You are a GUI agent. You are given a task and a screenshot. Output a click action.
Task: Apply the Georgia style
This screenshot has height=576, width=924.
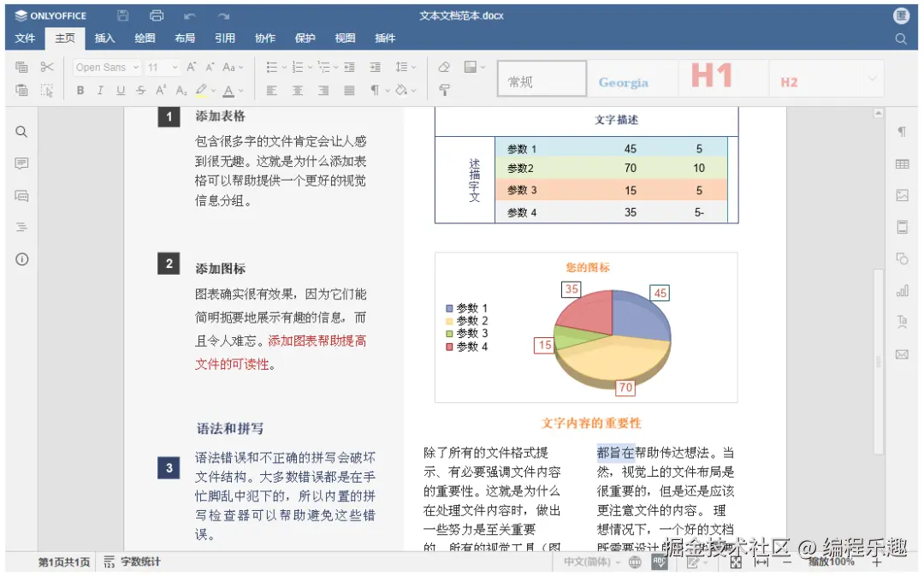tap(632, 79)
